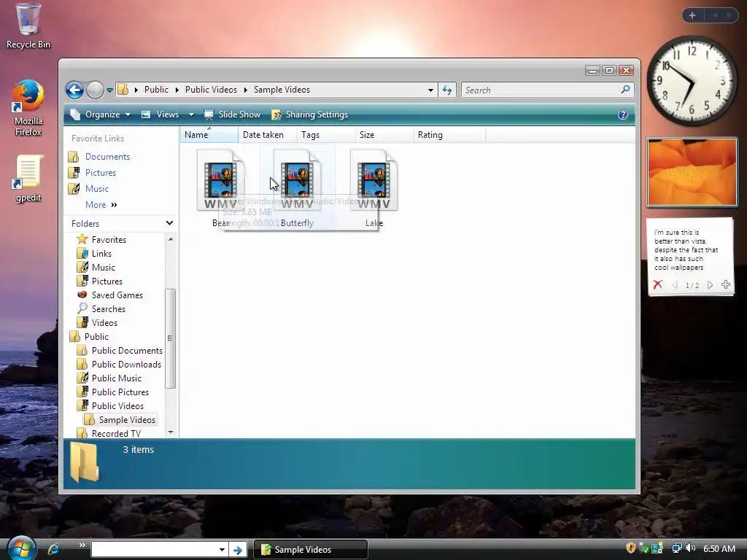Launch Mozilla Firefox desktop shortcut

(28, 108)
